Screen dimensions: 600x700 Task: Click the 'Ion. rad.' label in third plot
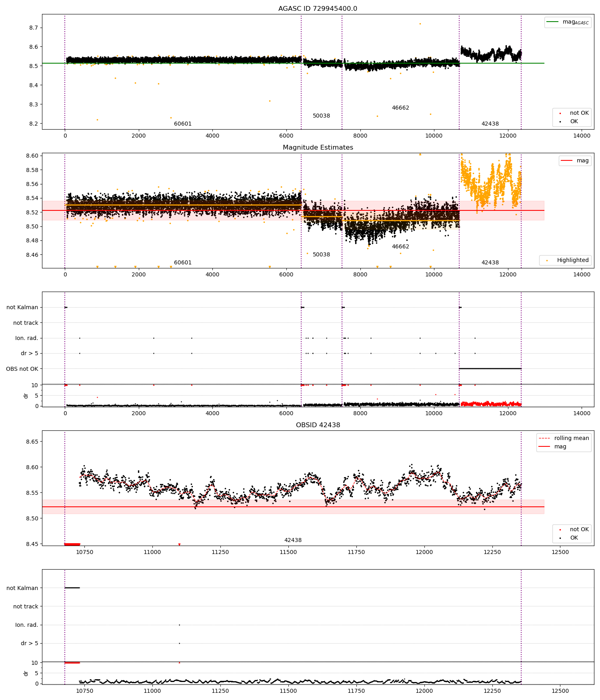click(27, 338)
